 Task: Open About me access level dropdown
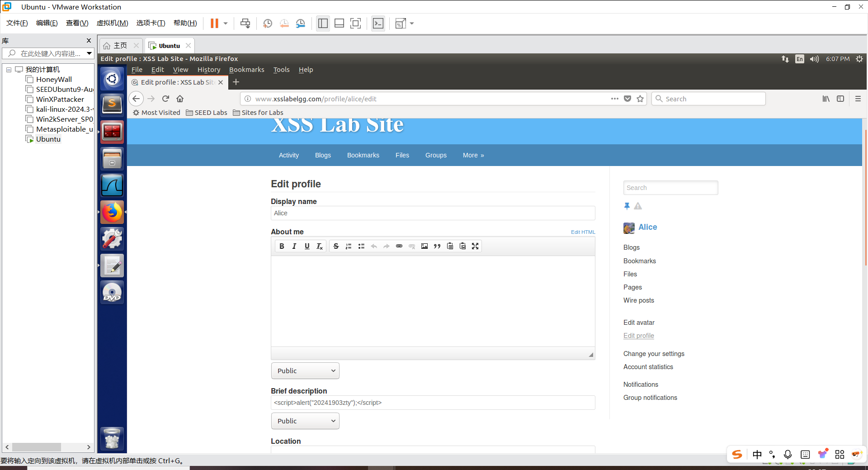[305, 371]
